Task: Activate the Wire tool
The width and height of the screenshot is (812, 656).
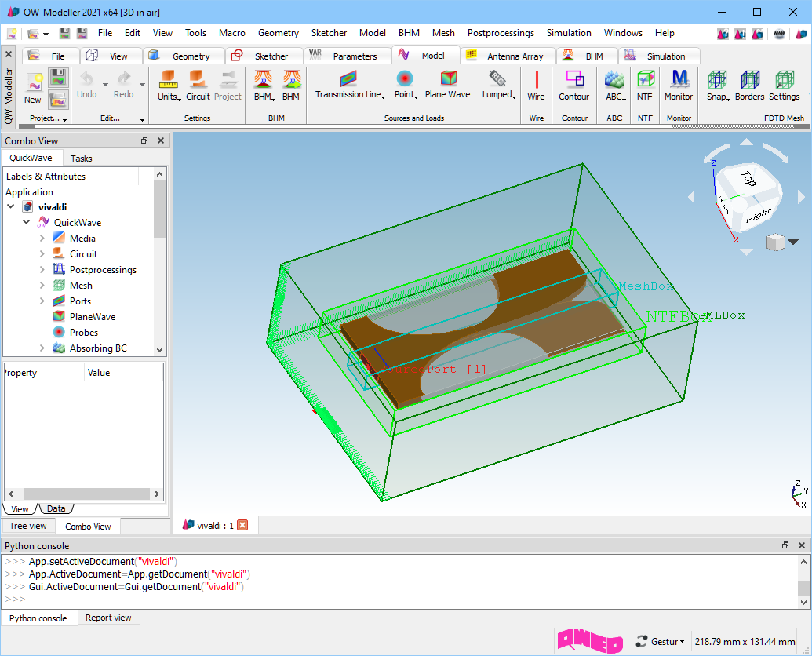Action: click(536, 86)
